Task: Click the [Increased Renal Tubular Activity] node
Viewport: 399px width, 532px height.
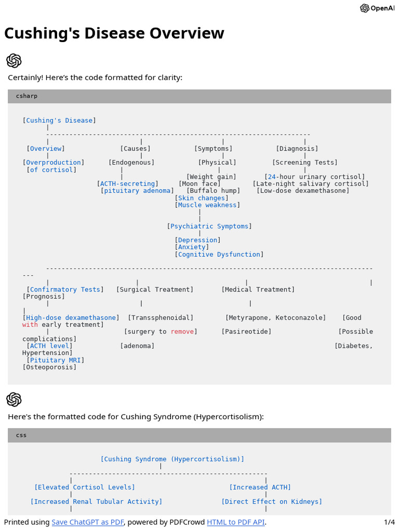Action: point(97,501)
